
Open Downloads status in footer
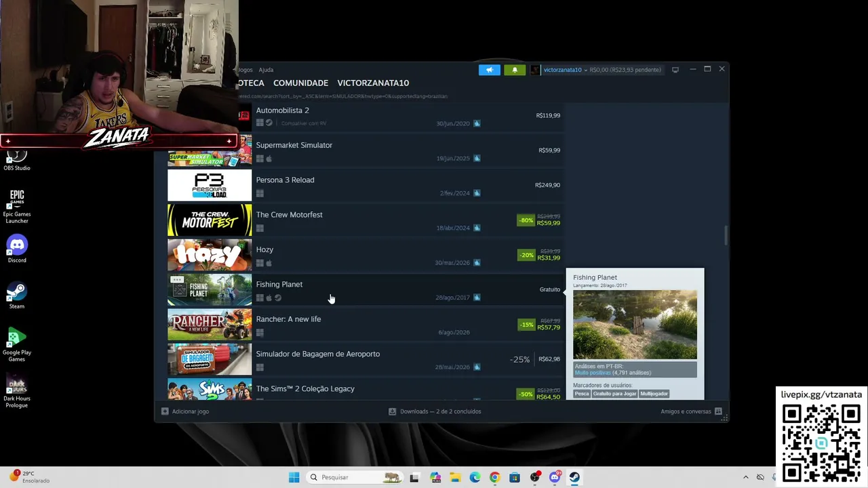tap(440, 411)
